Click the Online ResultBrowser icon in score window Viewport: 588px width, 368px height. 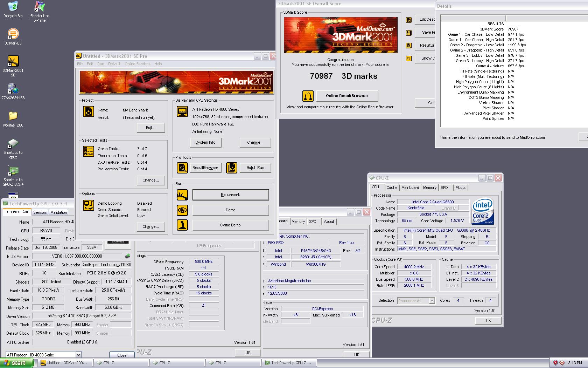(x=308, y=96)
